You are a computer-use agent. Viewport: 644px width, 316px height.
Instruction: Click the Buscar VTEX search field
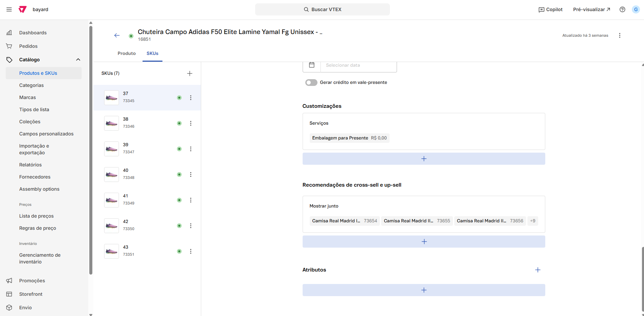pyautogui.click(x=323, y=9)
